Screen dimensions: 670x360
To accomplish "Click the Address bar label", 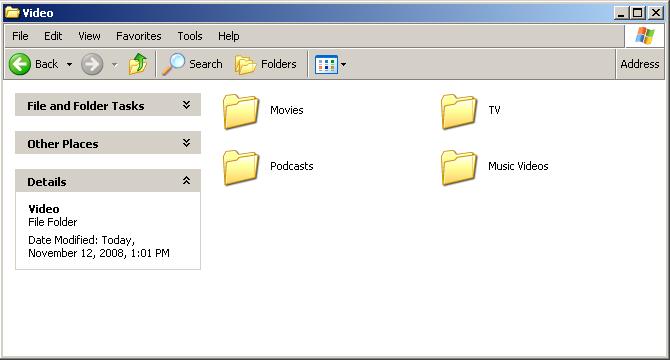I will 640,64.
